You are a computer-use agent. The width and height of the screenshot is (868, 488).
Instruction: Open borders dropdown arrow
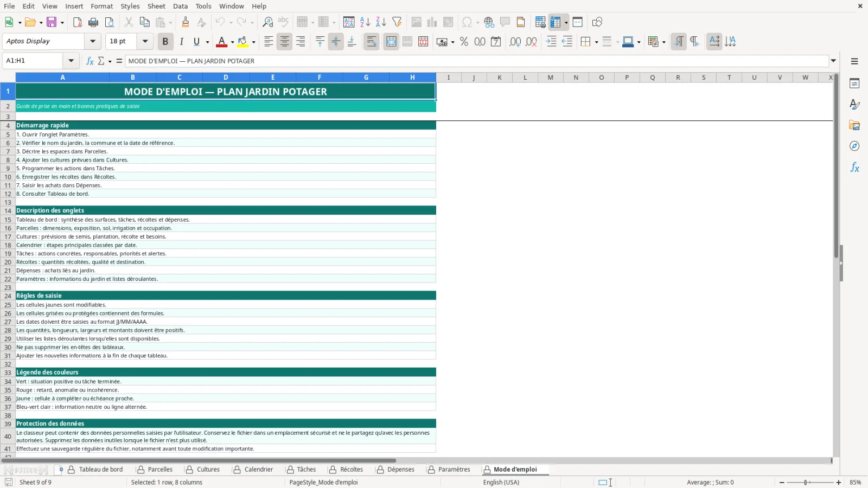[x=596, y=42]
